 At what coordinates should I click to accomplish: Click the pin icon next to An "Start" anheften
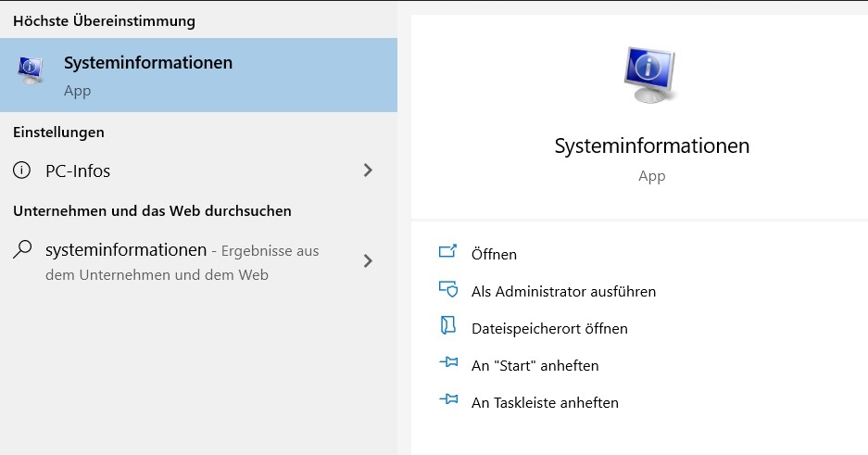coord(448,362)
